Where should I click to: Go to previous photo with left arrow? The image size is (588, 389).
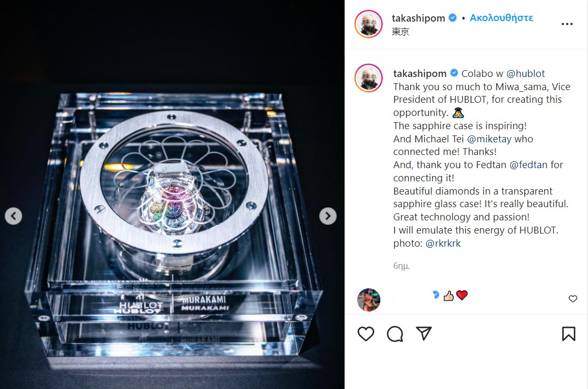click(14, 216)
